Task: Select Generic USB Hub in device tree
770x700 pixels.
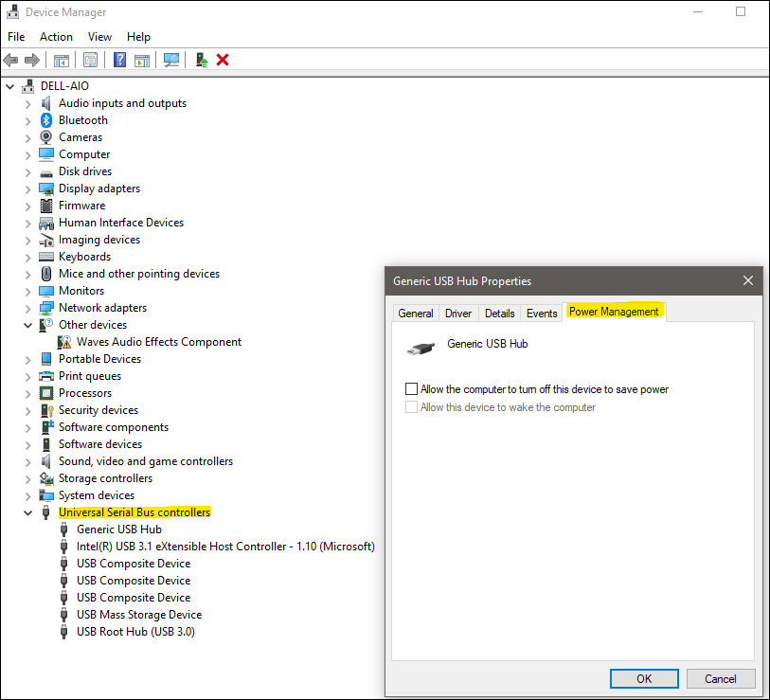Action: click(119, 529)
